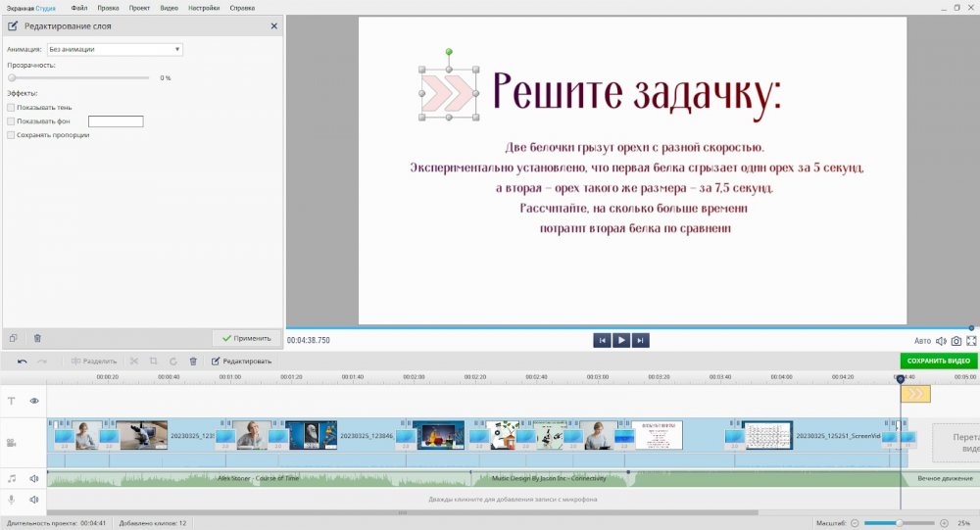The width and height of the screenshot is (980, 530).
Task: Duplicate the layer with copy icon
Action: pos(14,338)
